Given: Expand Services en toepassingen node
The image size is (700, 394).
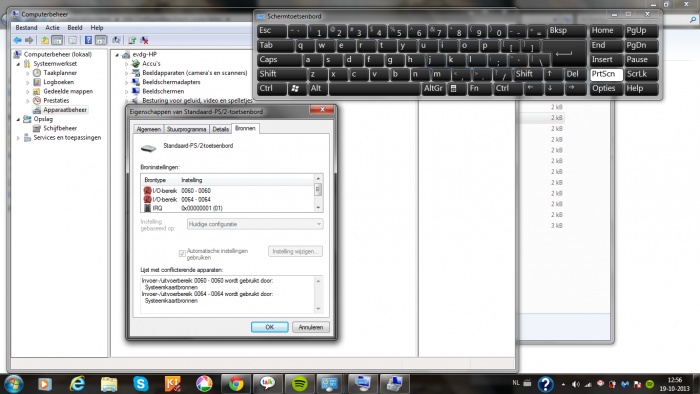Looking at the screenshot, I should 18,138.
